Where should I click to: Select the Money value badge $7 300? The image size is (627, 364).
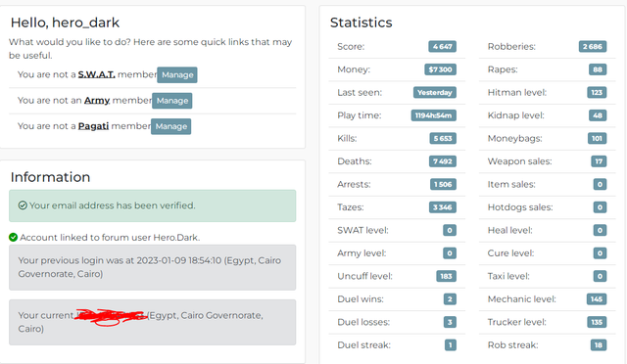point(440,69)
